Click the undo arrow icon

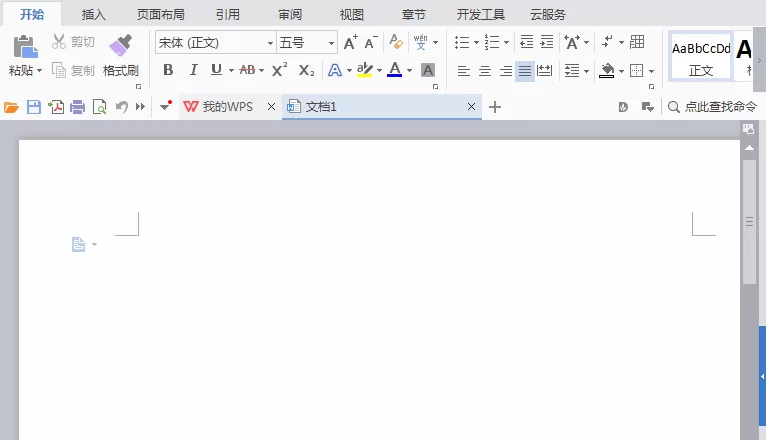(x=122, y=107)
